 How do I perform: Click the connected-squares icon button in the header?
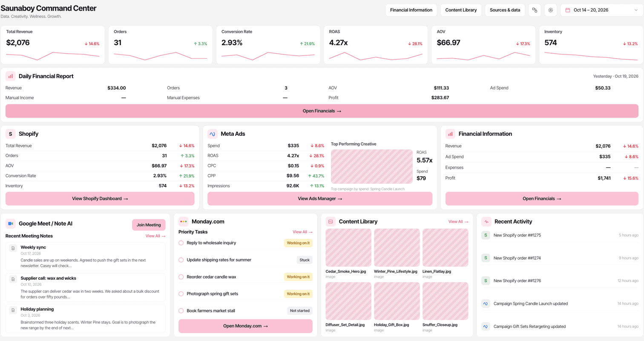tap(535, 10)
